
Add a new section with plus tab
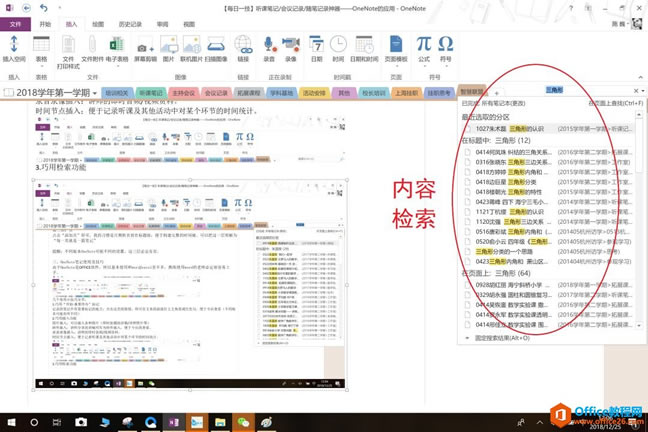point(496,93)
